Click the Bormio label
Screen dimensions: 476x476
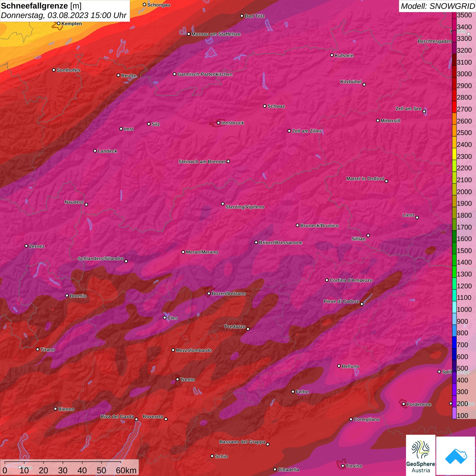pyautogui.click(x=78, y=296)
